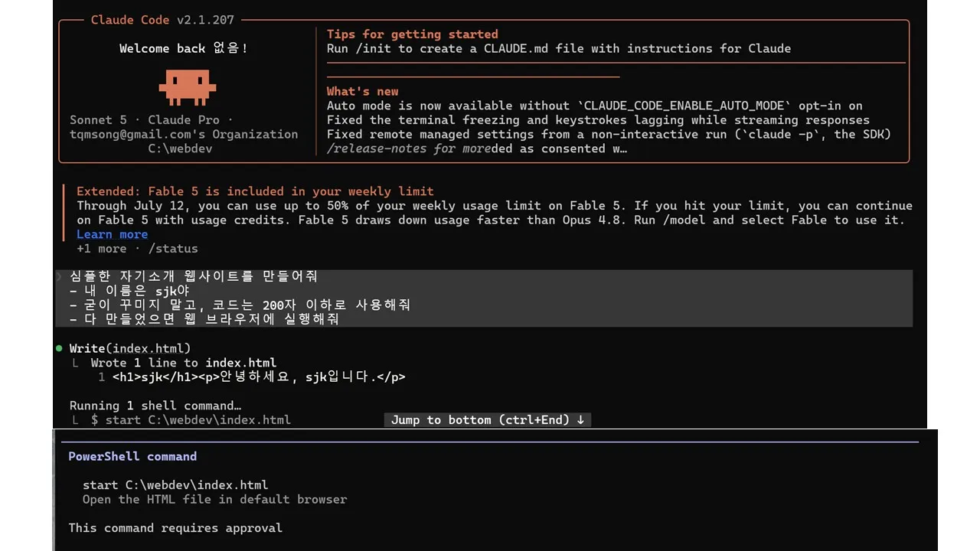This screenshot has width=980, height=551.
Task: Click 'Extended: Fable 5 is included' notice heading
Action: tap(255, 191)
